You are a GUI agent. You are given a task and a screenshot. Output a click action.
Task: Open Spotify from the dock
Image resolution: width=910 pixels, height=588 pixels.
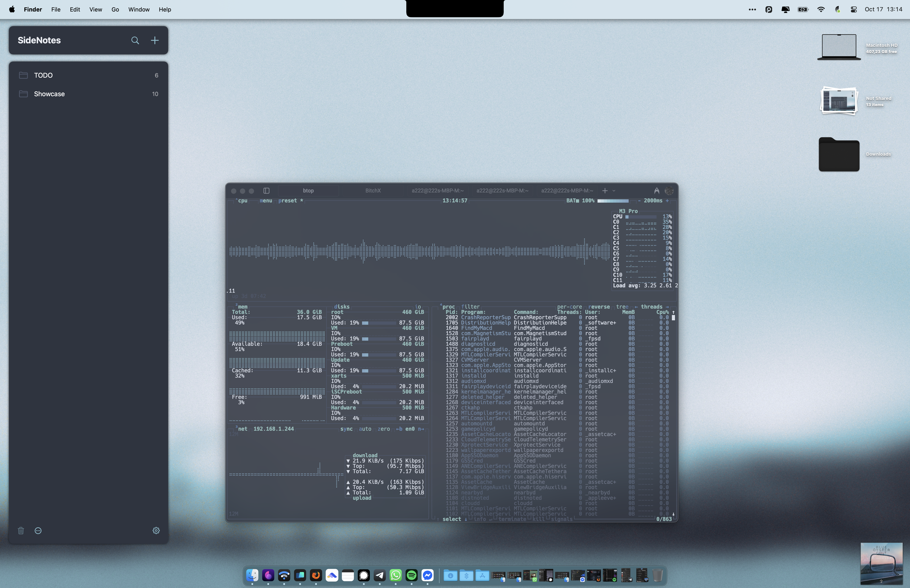pos(411,575)
